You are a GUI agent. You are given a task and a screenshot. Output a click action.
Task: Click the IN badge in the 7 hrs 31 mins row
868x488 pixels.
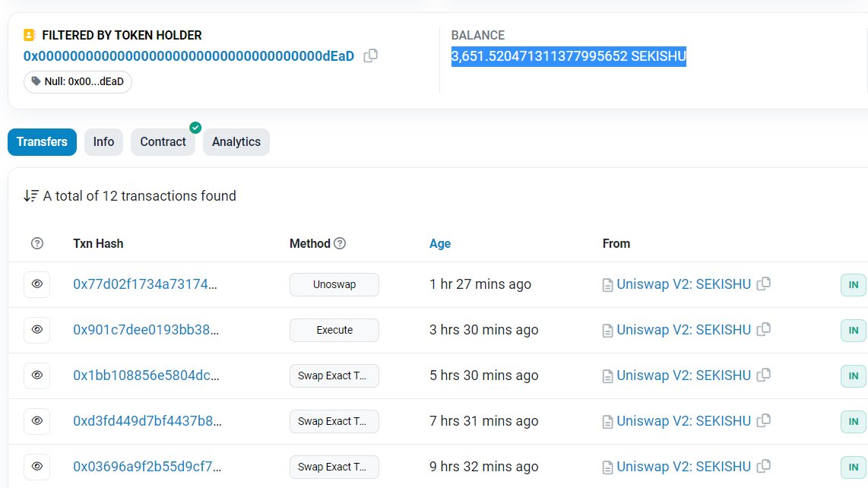coord(853,422)
